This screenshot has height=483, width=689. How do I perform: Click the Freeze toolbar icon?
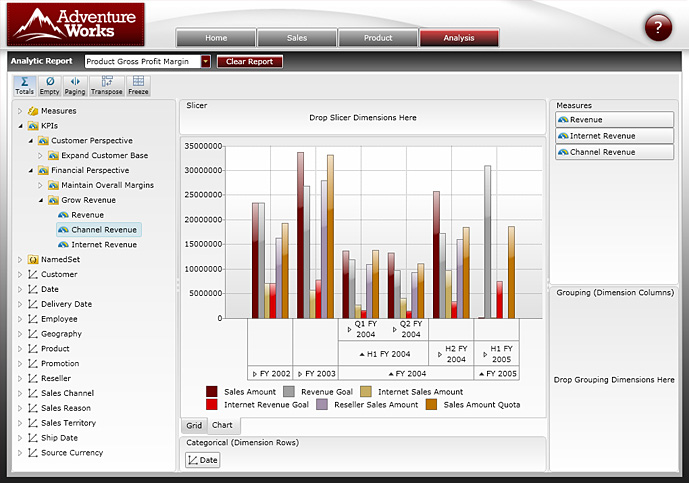(138, 85)
